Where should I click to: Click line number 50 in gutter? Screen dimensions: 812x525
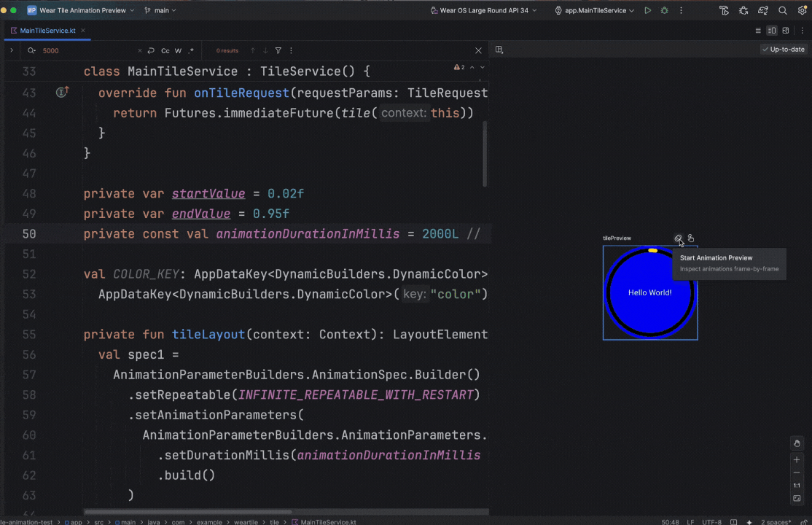29,234
